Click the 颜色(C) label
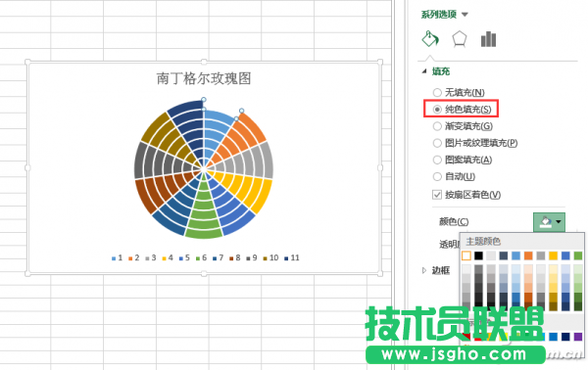 (x=454, y=221)
